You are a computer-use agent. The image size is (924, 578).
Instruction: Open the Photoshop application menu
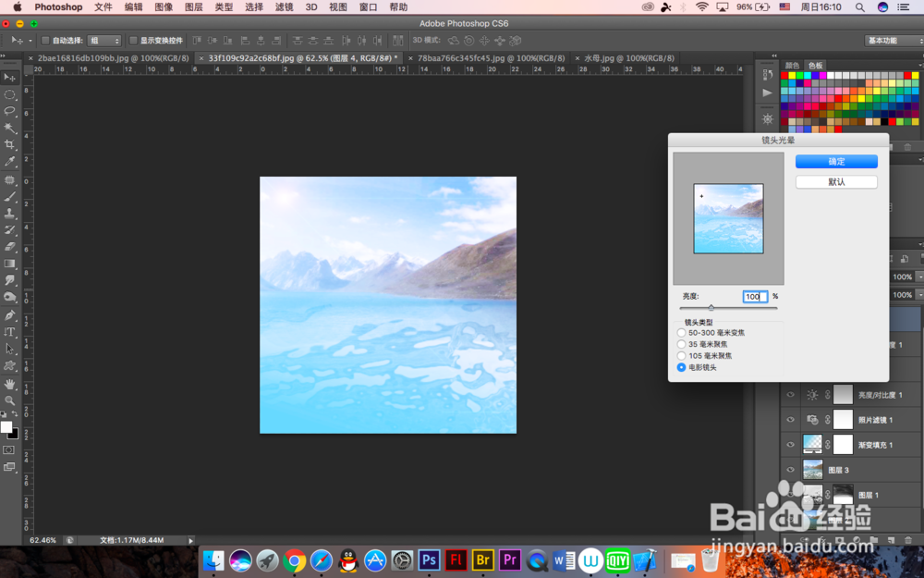(x=58, y=7)
